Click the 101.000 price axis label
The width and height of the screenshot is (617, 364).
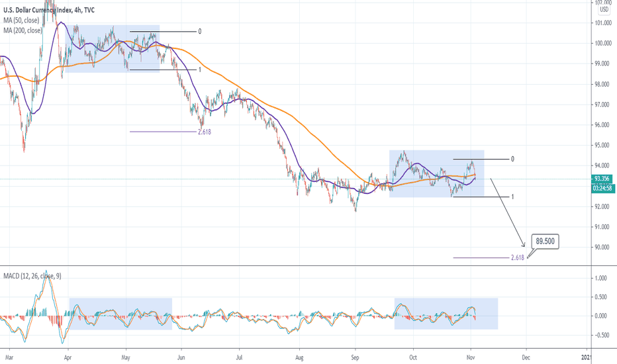point(603,23)
